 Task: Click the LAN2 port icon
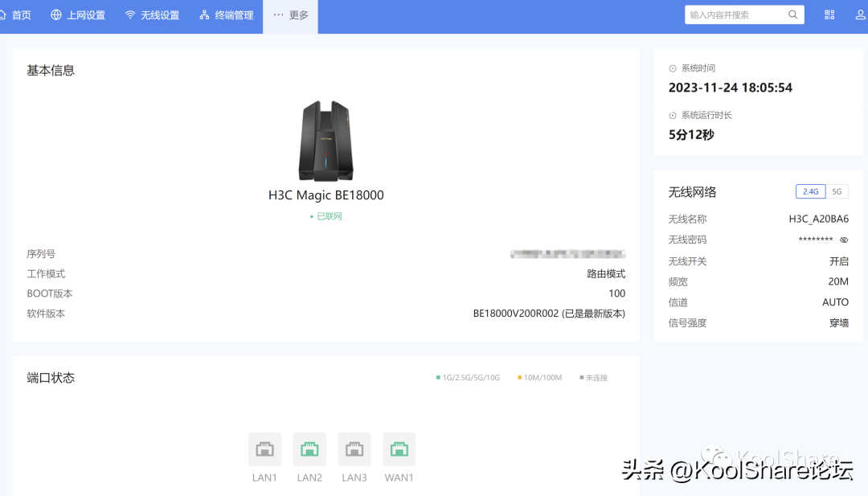tap(309, 449)
